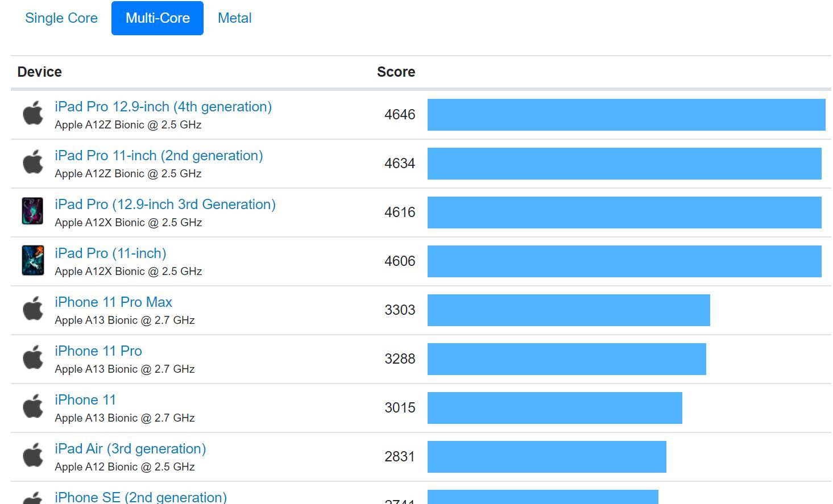Click the score value 4616

pyautogui.click(x=400, y=213)
